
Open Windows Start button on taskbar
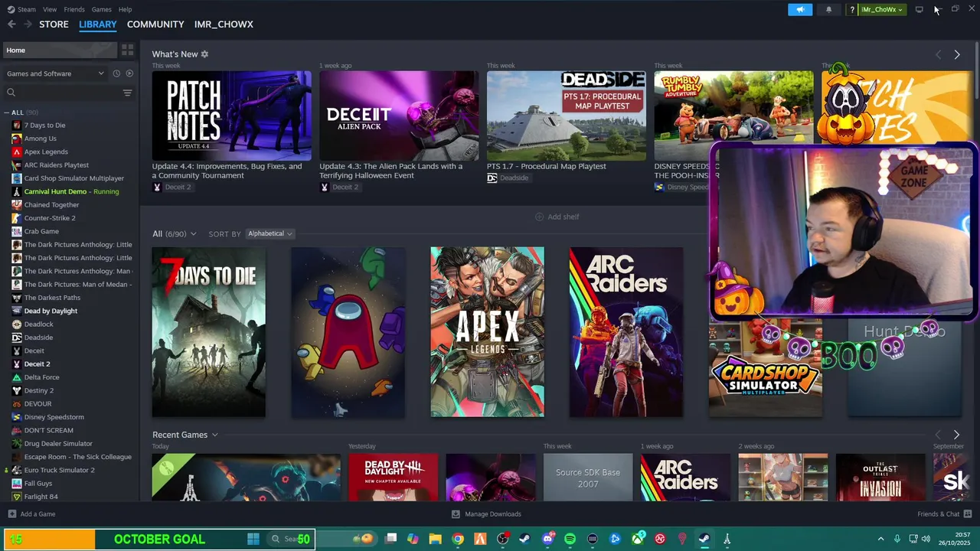point(253,539)
